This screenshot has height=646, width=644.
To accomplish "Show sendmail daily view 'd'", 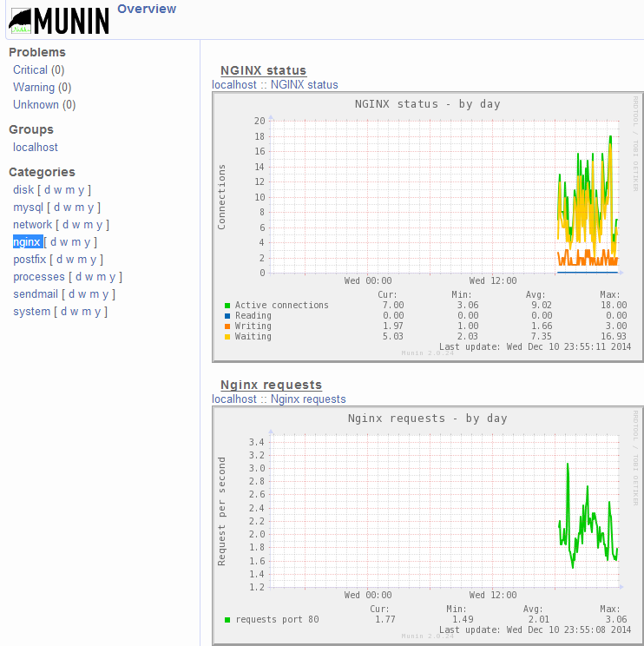I will click(72, 293).
